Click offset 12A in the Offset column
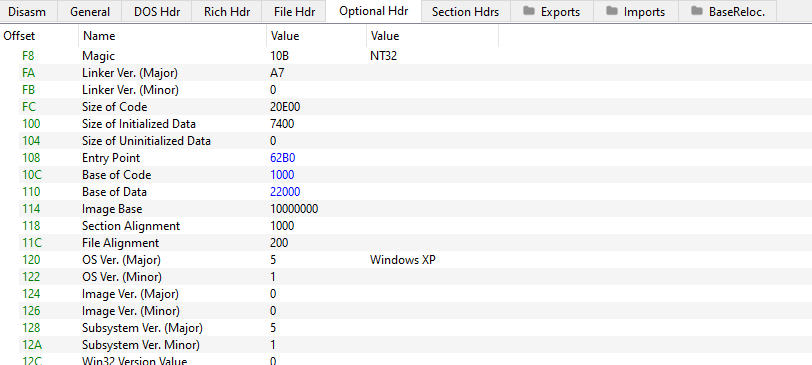812x365 pixels. [x=32, y=345]
